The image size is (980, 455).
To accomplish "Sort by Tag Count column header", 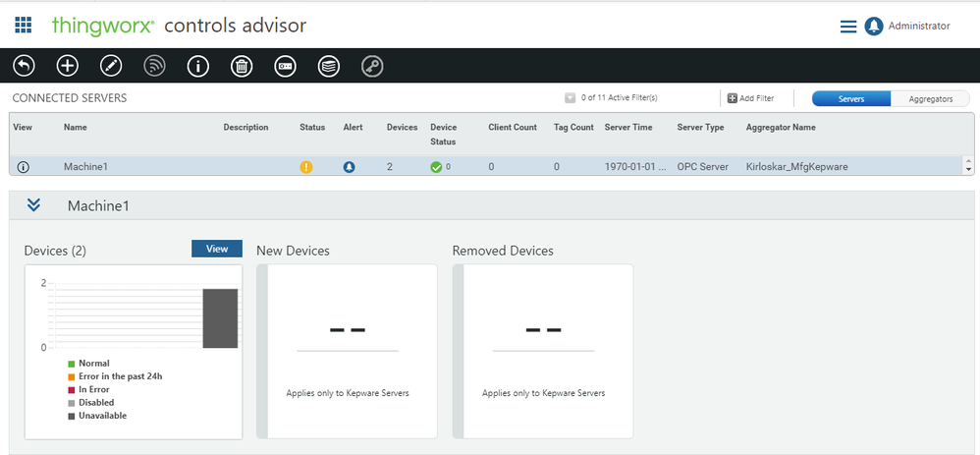I will pos(573,127).
